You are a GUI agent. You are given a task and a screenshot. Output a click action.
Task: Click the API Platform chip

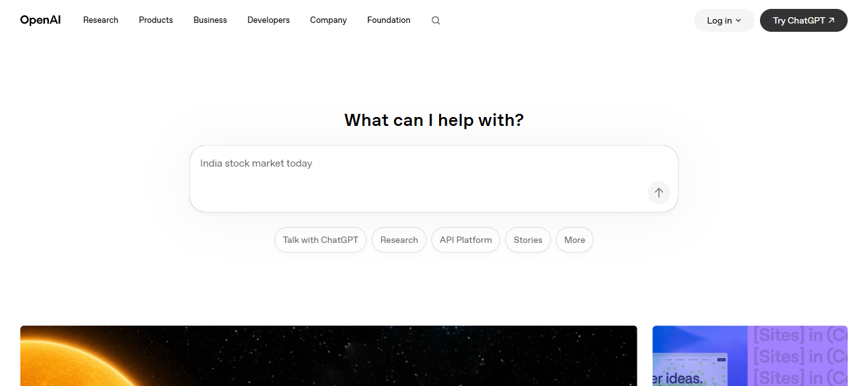point(466,240)
